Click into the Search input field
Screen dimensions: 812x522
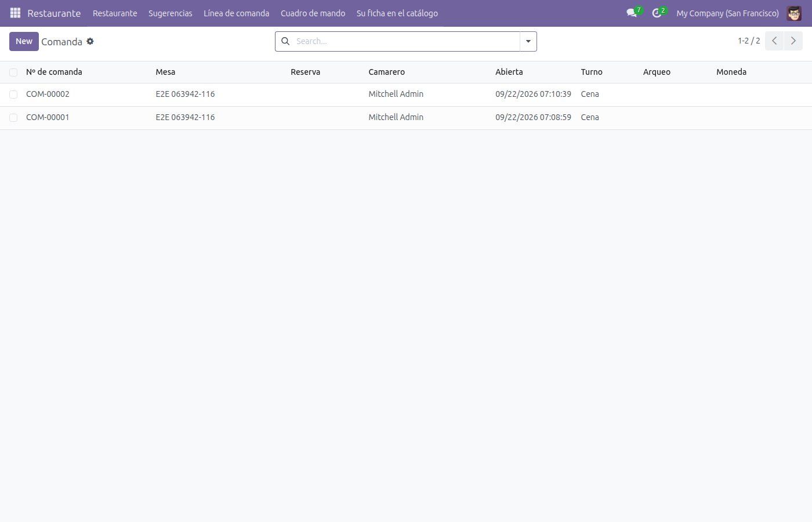coord(406,41)
